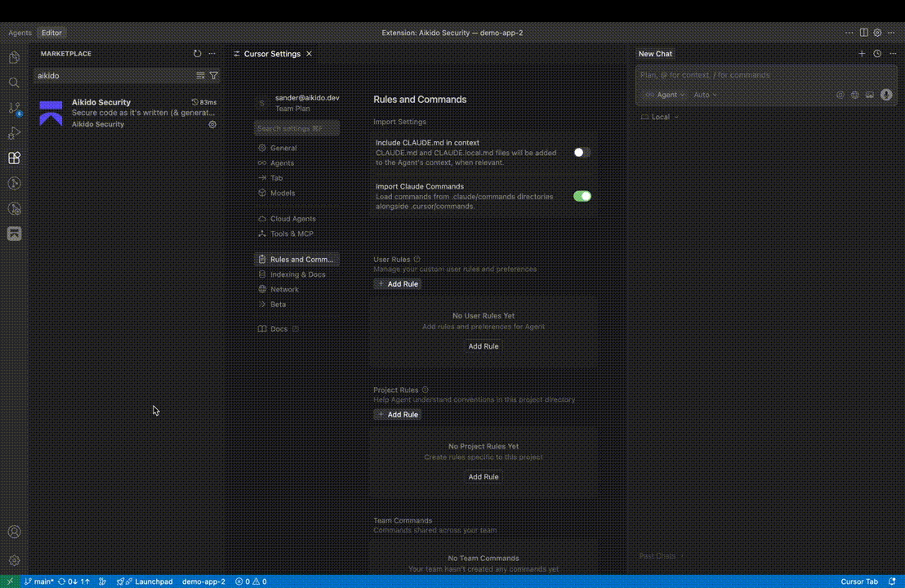The image size is (905, 588).
Task: Expand the Past Chats section
Action: 661,556
